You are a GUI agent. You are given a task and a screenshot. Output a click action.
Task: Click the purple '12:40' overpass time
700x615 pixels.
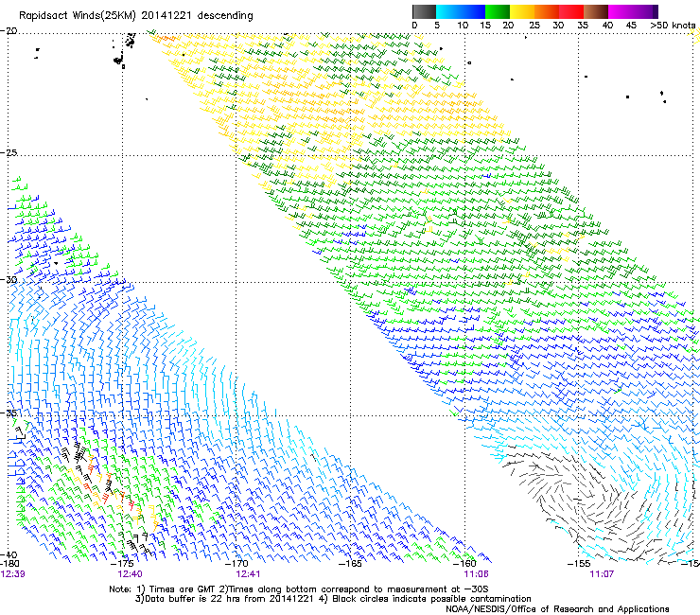coord(130,574)
